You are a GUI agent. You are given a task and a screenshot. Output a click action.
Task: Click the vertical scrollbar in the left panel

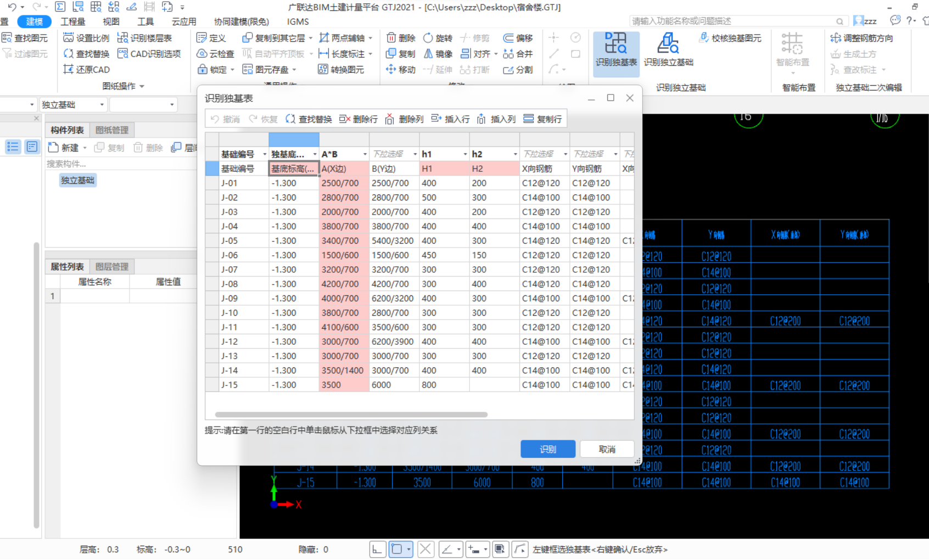tap(37, 384)
